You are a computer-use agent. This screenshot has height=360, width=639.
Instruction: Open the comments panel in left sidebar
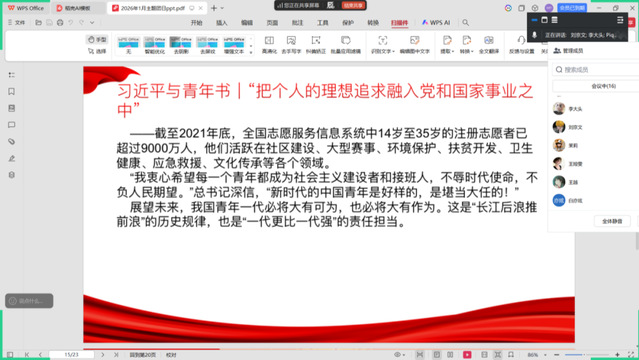(x=11, y=125)
